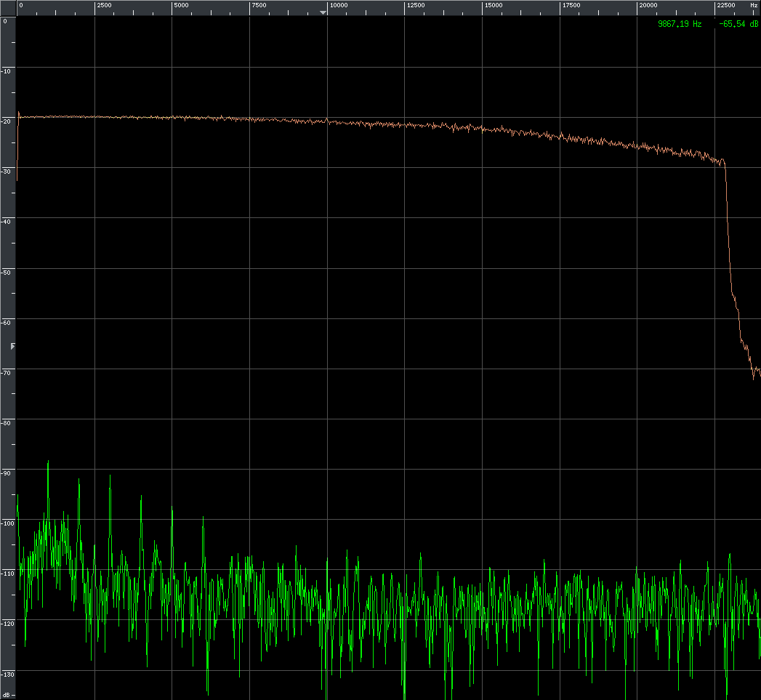Click the -60 label on dB ruler
The width and height of the screenshot is (761, 700).
(x=6, y=323)
